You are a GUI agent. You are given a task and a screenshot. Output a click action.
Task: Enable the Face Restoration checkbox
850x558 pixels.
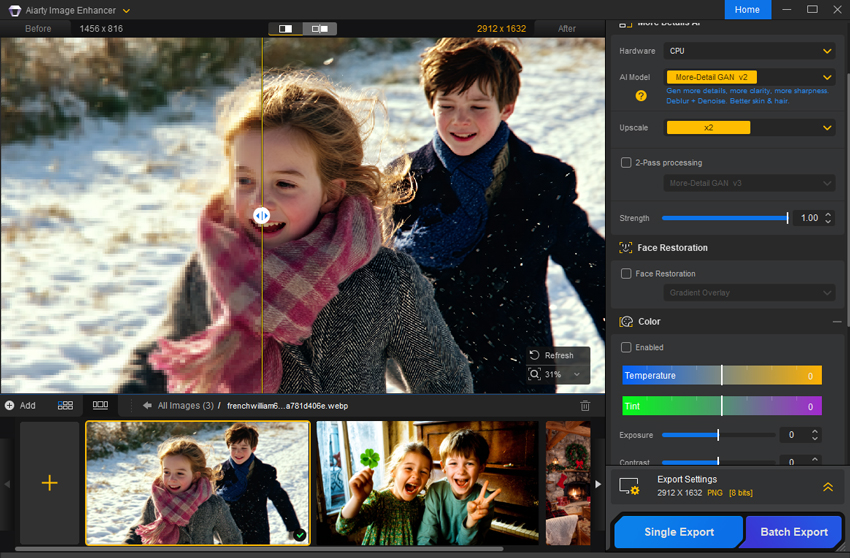click(x=626, y=274)
